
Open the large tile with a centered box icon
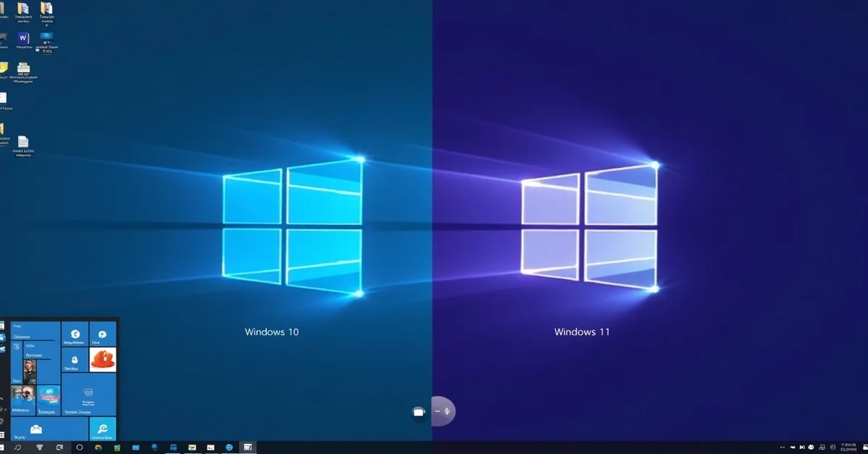[x=88, y=394]
